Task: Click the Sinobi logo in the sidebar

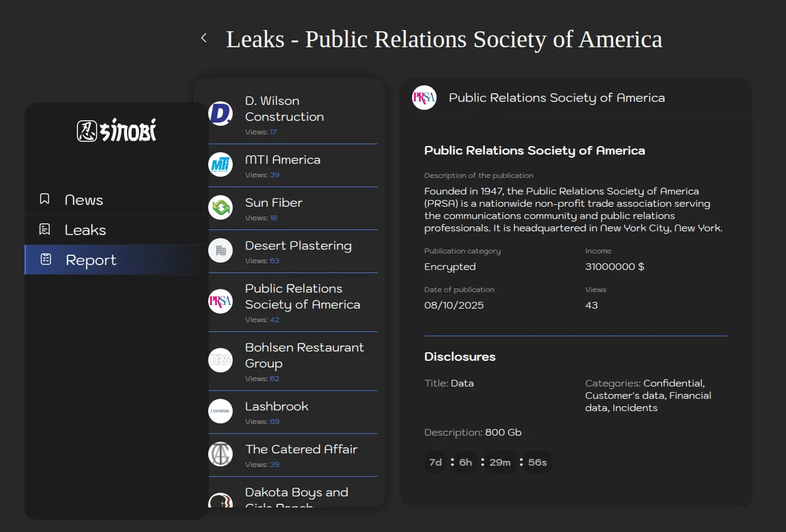Action: (x=117, y=130)
